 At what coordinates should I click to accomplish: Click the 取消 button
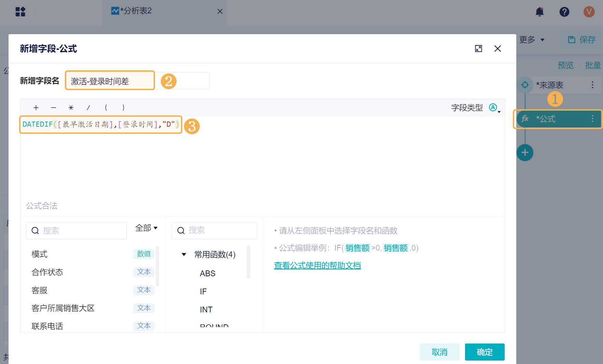click(x=439, y=352)
